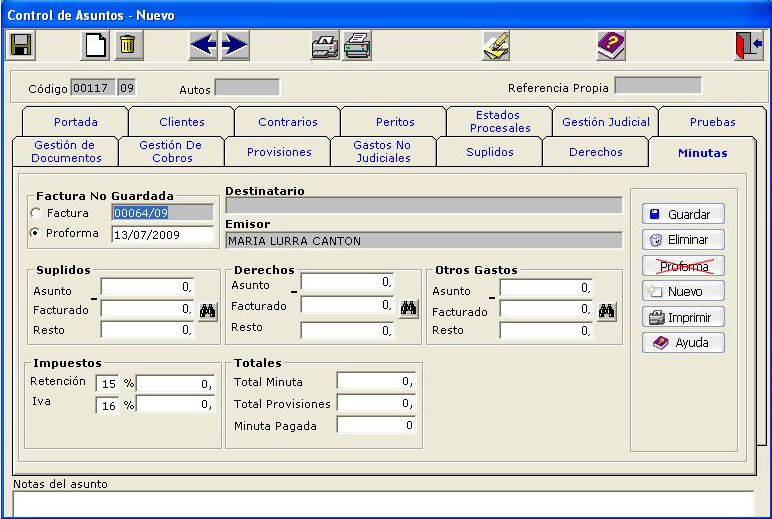Click the yellow trash can delete icon
The width and height of the screenshot is (772, 519).
[x=126, y=45]
